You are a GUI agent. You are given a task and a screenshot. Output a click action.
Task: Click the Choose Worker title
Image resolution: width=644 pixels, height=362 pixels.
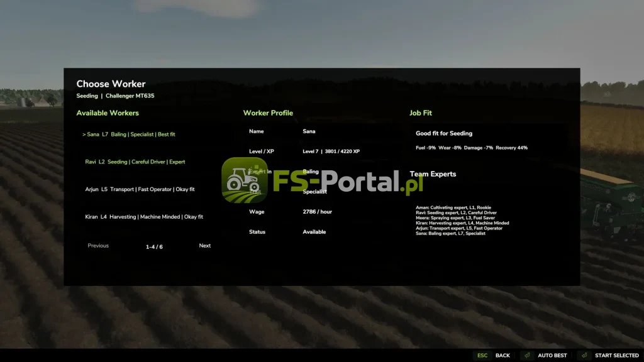coord(111,84)
